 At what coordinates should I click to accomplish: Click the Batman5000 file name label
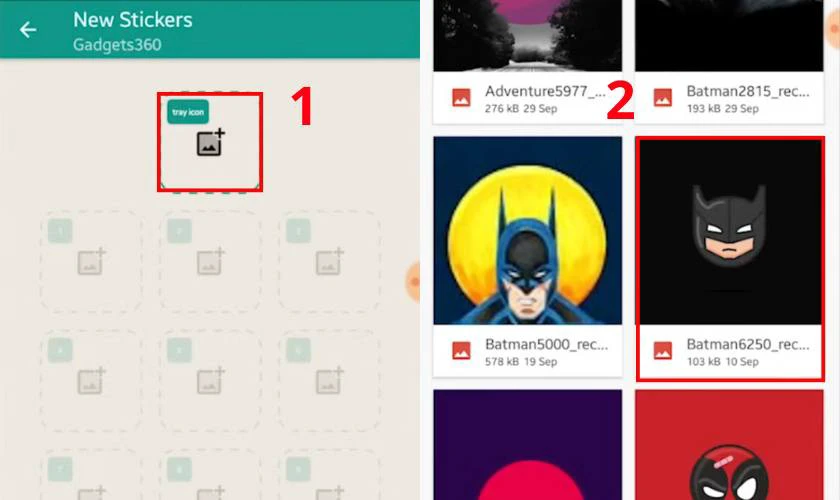click(546, 344)
